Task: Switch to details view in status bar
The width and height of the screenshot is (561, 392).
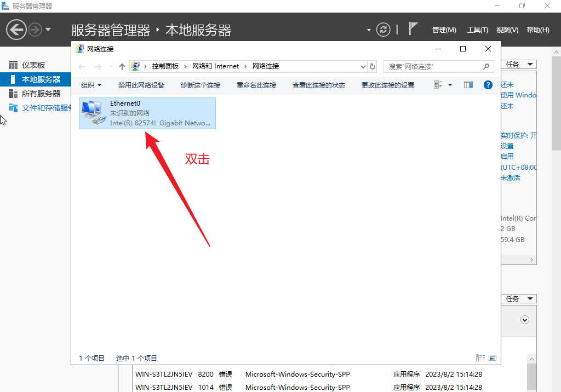Action: (x=480, y=358)
